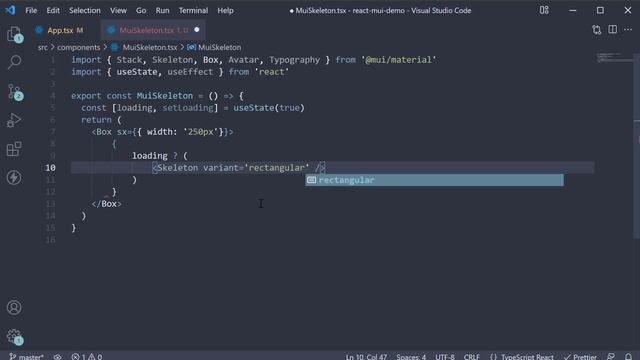Click 'MuiSkeleton' in the export const line
This screenshot has height=360, width=640.
164,96
